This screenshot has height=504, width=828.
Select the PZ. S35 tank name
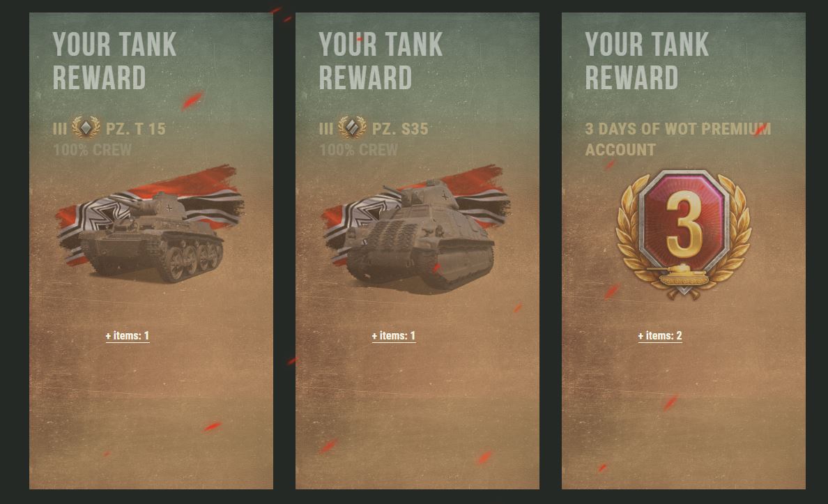coord(400,129)
